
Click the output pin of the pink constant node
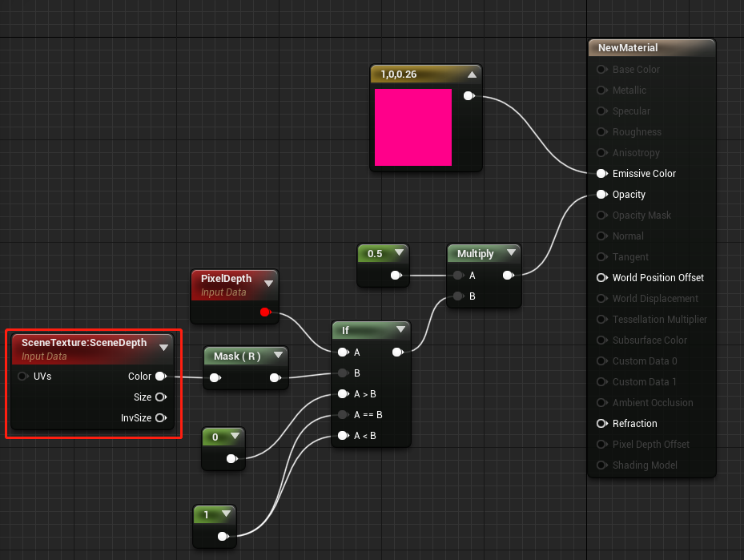tap(469, 95)
